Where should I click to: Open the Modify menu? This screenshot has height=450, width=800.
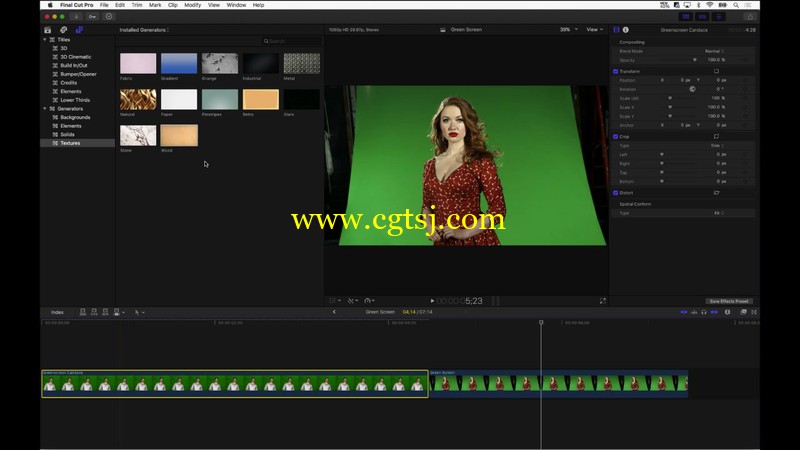[x=192, y=5]
